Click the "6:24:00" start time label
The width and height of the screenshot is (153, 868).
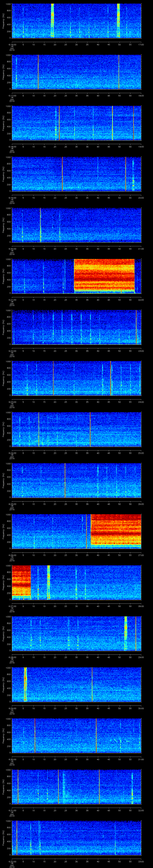point(12,453)
